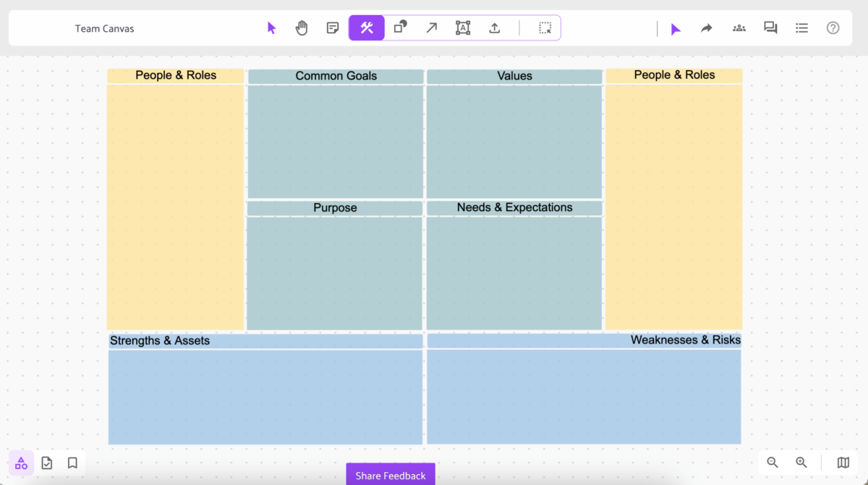
Task: Activate the hand pan tool
Action: pyautogui.click(x=302, y=27)
